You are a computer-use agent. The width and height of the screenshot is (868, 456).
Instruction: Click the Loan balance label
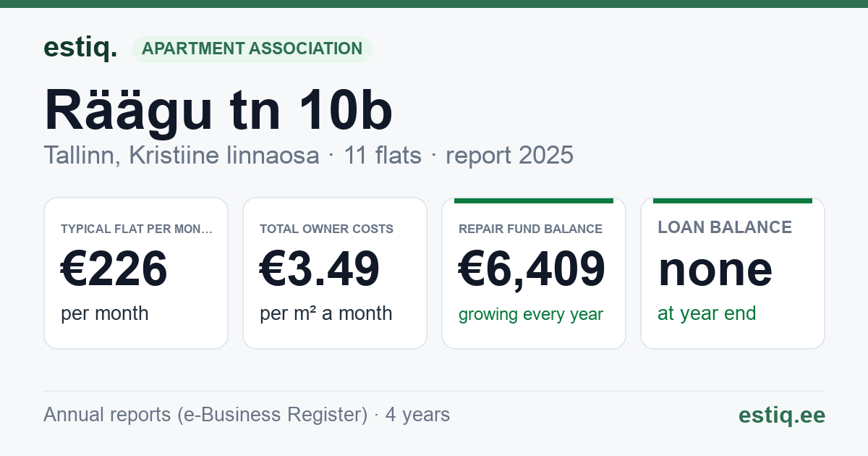(725, 227)
